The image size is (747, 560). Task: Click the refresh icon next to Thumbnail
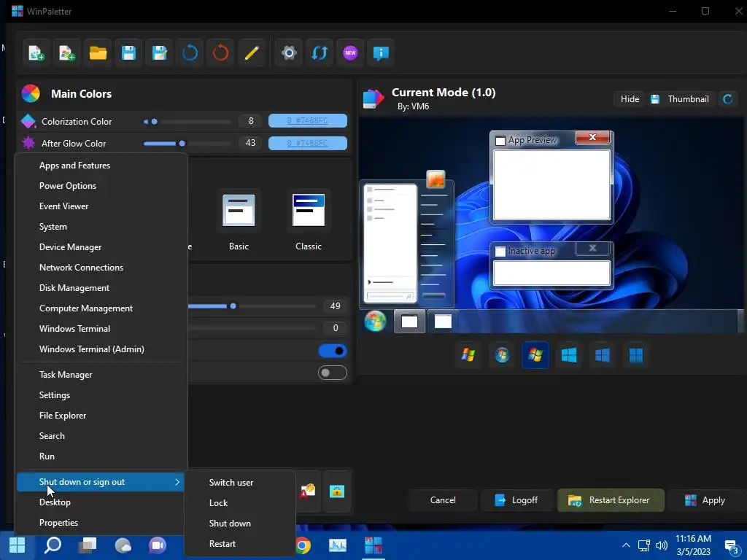727,99
